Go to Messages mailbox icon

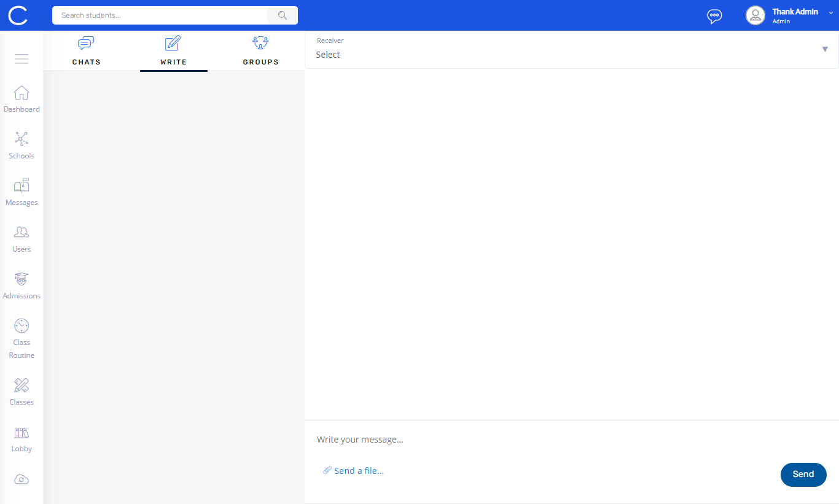click(x=21, y=186)
